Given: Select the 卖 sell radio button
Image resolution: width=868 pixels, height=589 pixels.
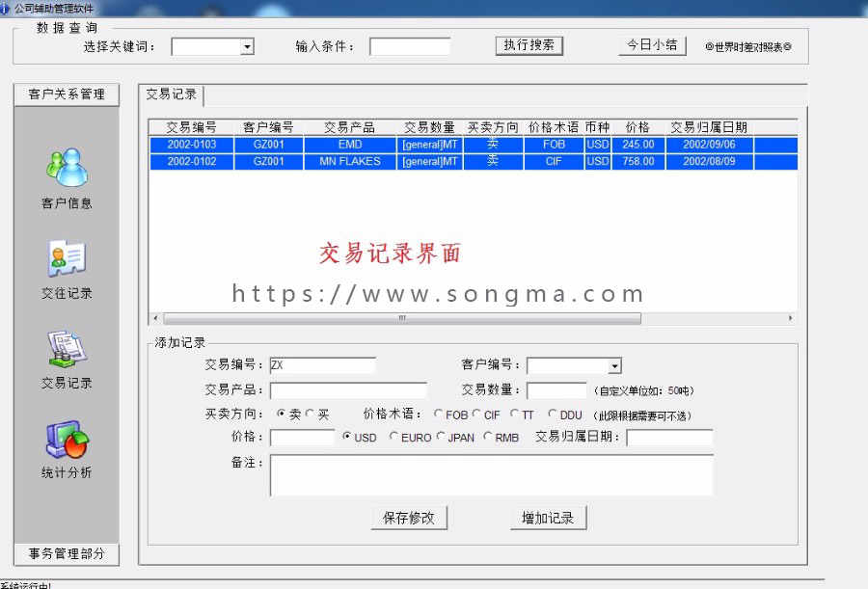Looking at the screenshot, I should point(282,414).
